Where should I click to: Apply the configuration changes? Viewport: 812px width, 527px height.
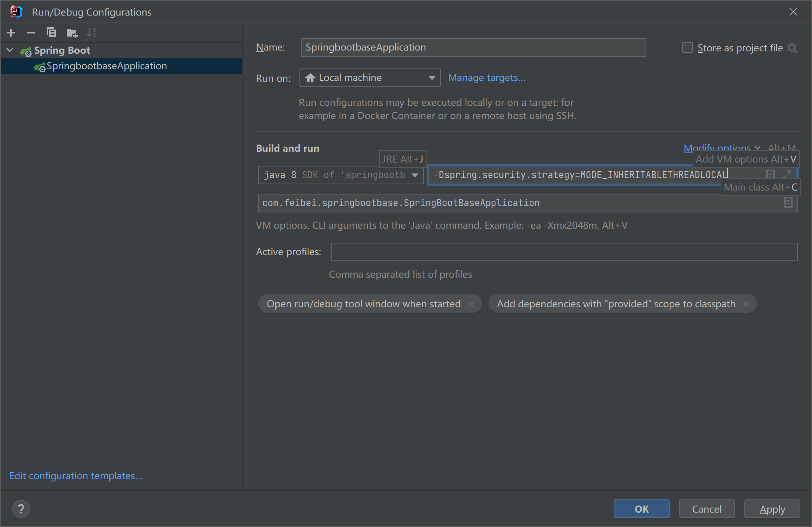point(772,509)
